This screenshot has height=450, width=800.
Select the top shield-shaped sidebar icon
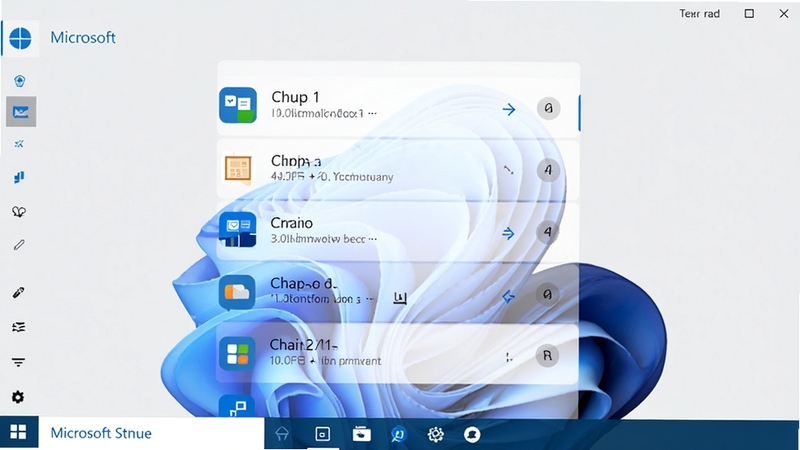pos(19,81)
